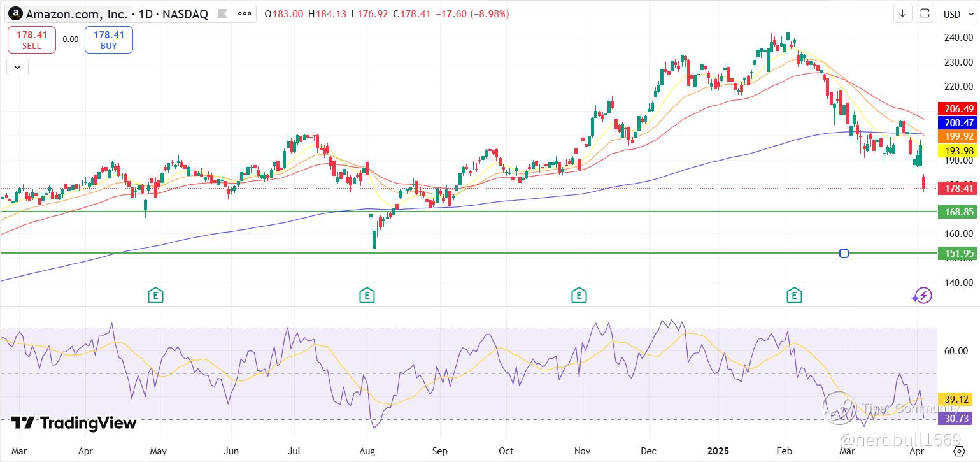Click the change value −17.60 (−8.98%)
This screenshot has height=462, width=980.
coord(472,13)
